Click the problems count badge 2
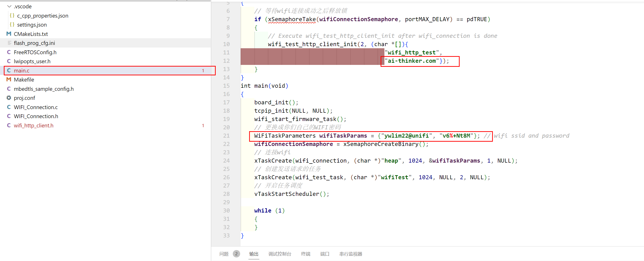The width and height of the screenshot is (644, 261). [236, 254]
